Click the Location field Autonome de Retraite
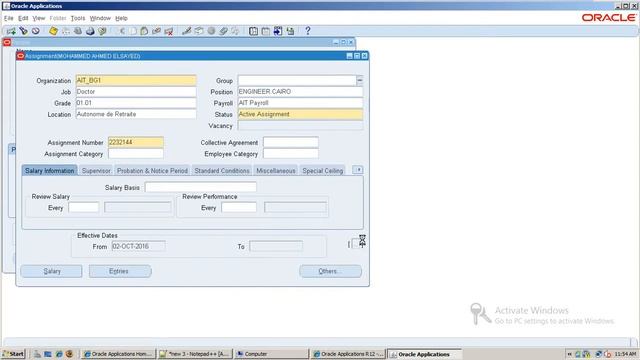Viewport: 640px width, 360px height. tap(136, 114)
